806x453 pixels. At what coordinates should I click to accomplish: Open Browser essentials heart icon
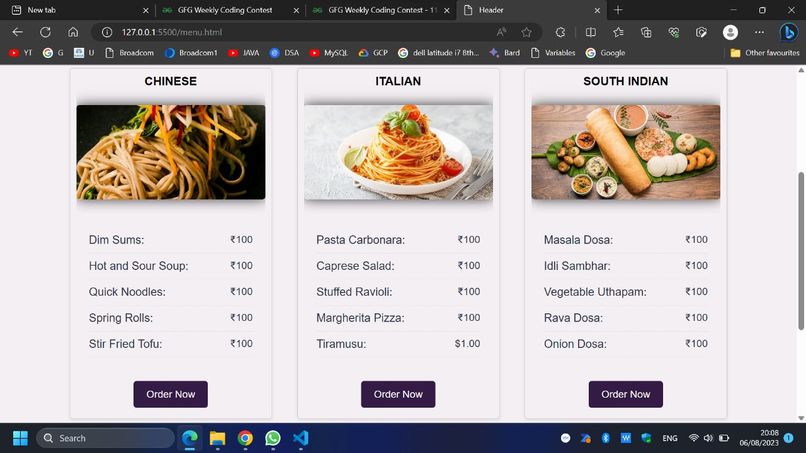click(674, 32)
